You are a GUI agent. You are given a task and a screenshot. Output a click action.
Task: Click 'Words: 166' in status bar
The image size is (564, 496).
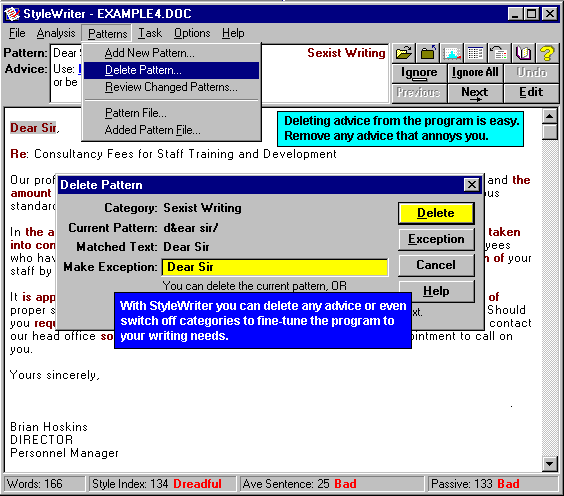(x=44, y=484)
